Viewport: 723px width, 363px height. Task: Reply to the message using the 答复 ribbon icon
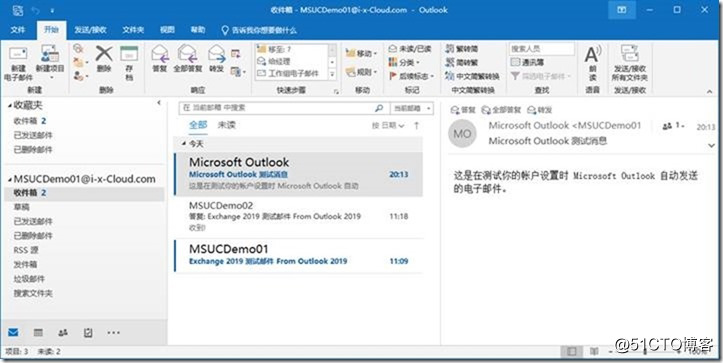click(x=160, y=59)
